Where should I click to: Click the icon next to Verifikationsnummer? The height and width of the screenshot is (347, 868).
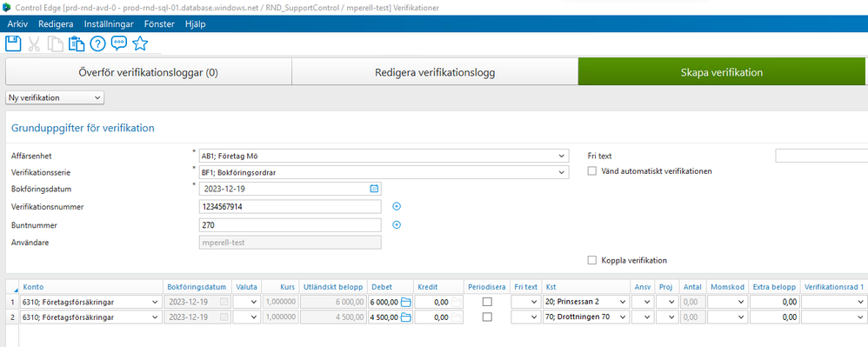pos(397,206)
